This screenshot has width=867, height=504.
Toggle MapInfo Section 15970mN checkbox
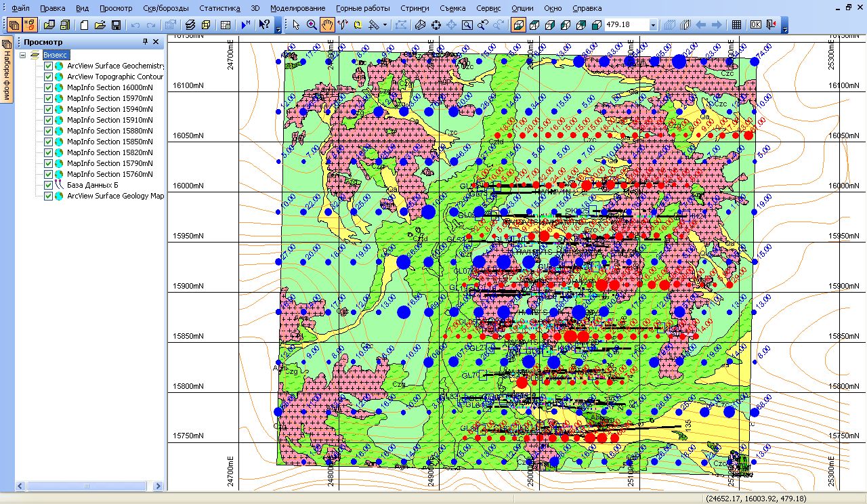click(x=48, y=99)
